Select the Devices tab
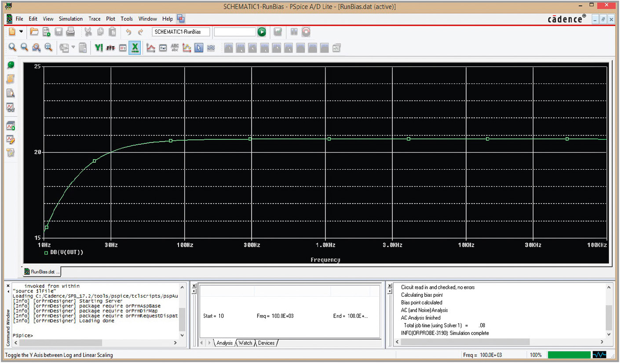 (x=267, y=342)
